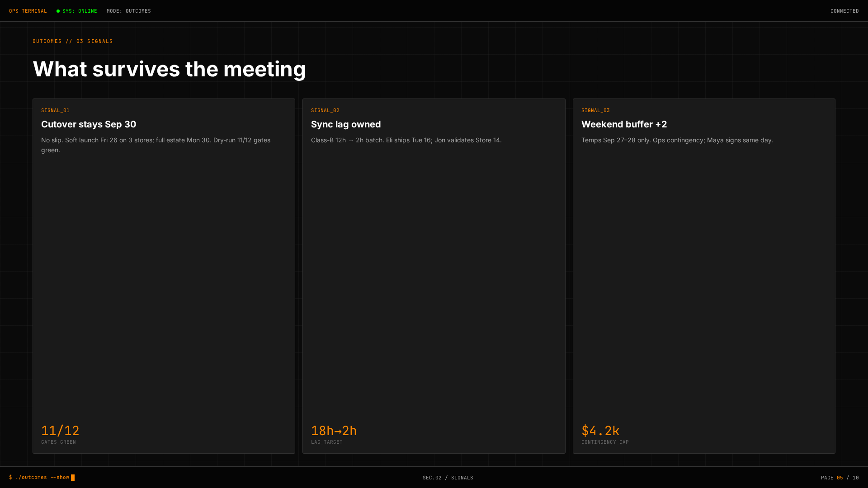This screenshot has height=488, width=868.
Task: Click the orange terminal cursor block
Action: coord(73,478)
